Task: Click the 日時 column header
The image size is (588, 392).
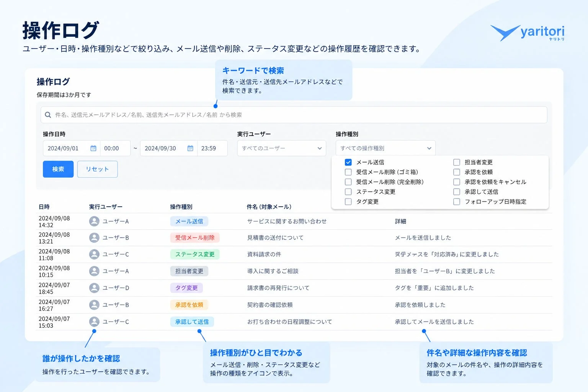Action: pos(44,207)
